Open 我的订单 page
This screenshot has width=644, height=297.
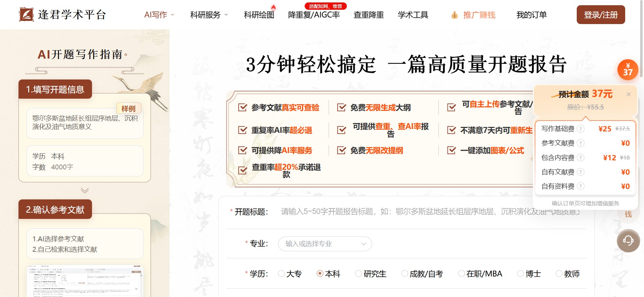(x=531, y=15)
